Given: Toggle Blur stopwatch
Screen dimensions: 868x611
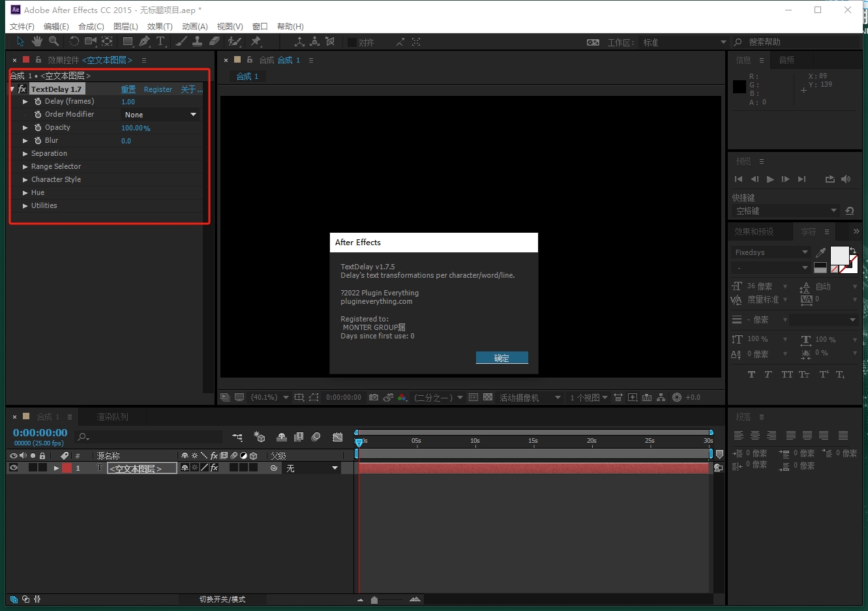Looking at the screenshot, I should 38,141.
